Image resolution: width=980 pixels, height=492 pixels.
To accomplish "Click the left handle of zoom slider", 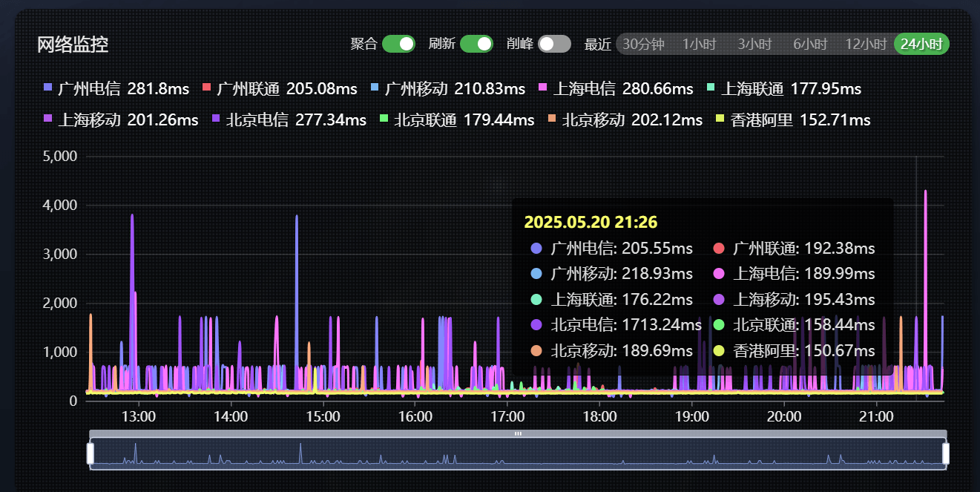I will 91,453.
